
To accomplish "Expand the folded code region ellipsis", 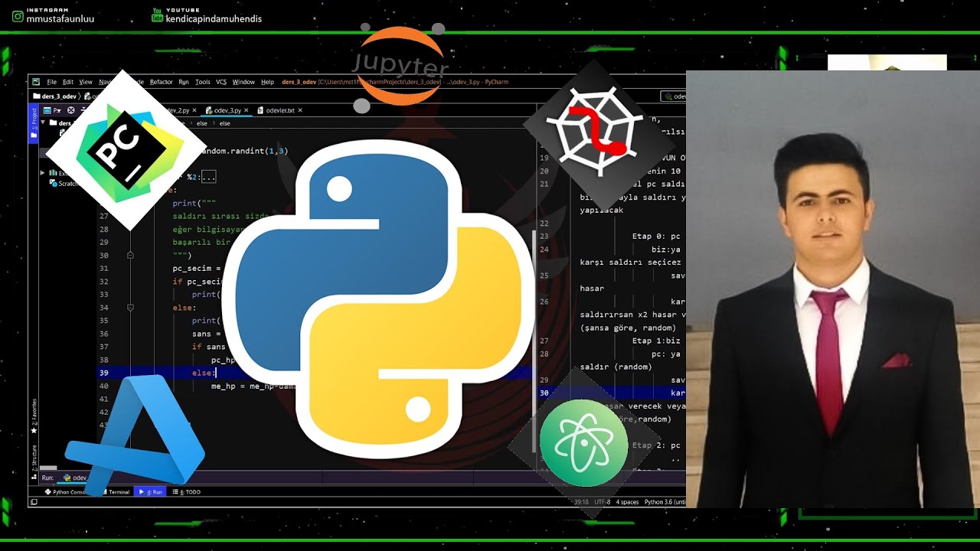I will coord(208,177).
